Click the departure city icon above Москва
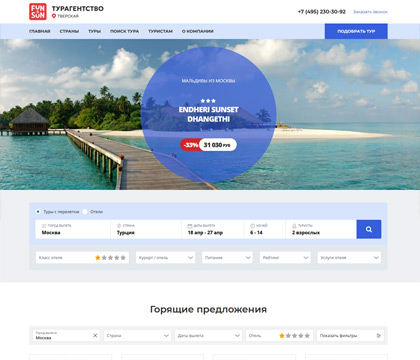This screenshot has width=420, height=360. (x=44, y=226)
